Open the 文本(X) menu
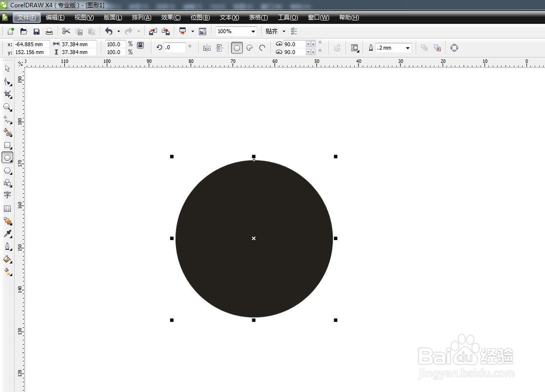This screenshot has height=392, width=545. (229, 17)
